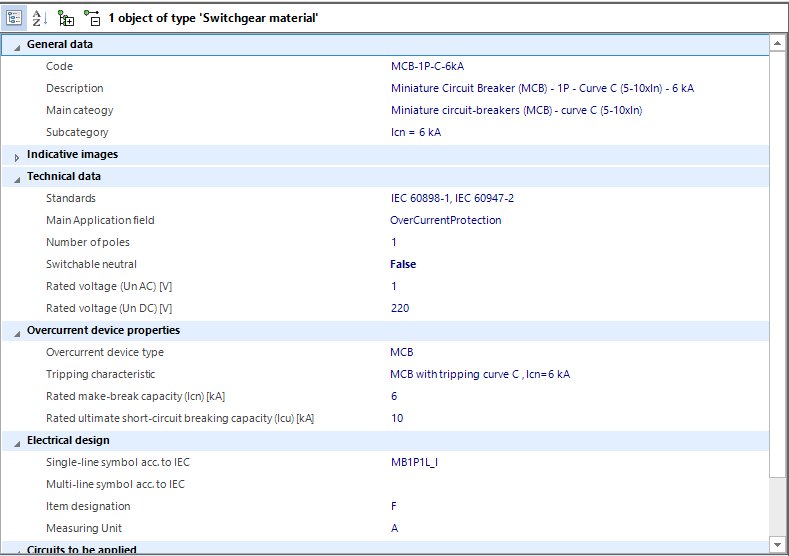The image size is (789, 556).
Task: Select the Rated voltage (Un AC) label
Action: (109, 286)
